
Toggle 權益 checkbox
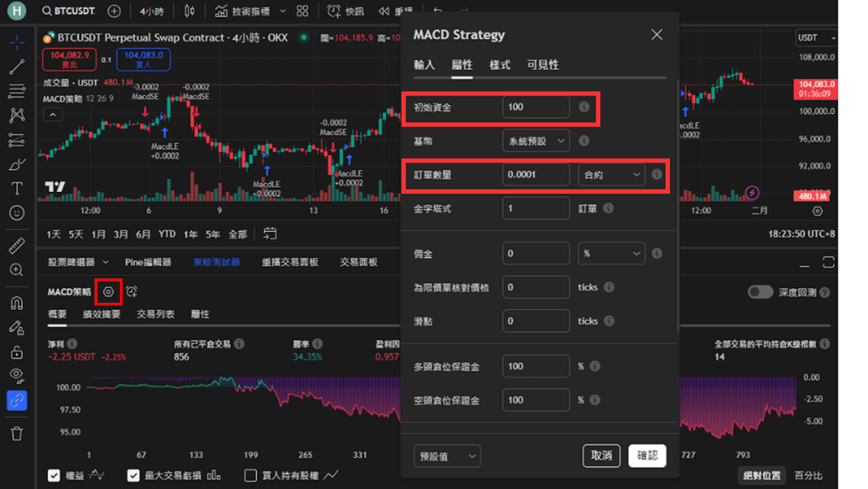coord(54,476)
